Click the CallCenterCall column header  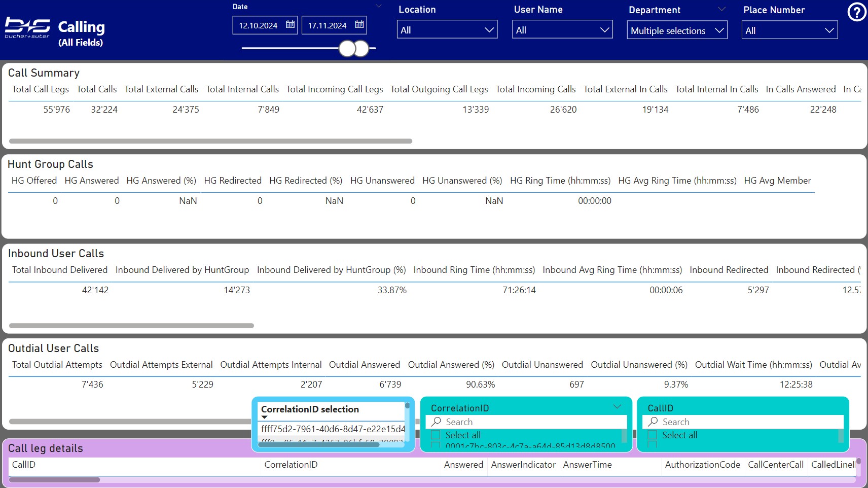click(776, 465)
